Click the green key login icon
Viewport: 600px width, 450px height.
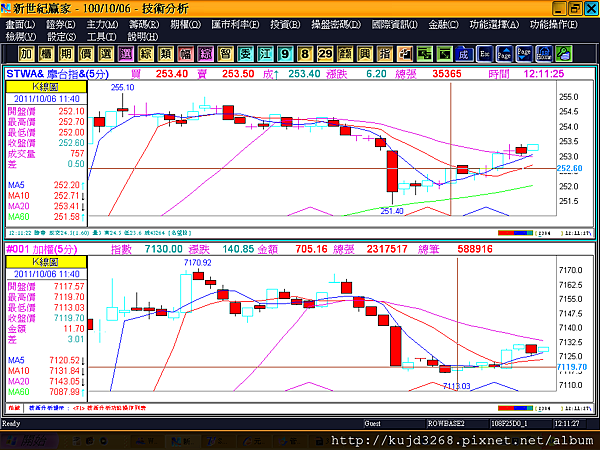click(x=564, y=54)
